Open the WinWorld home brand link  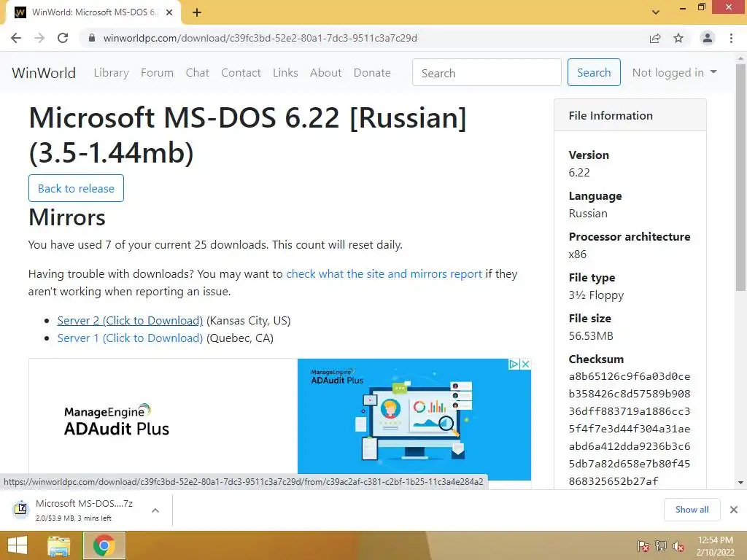[x=44, y=73]
